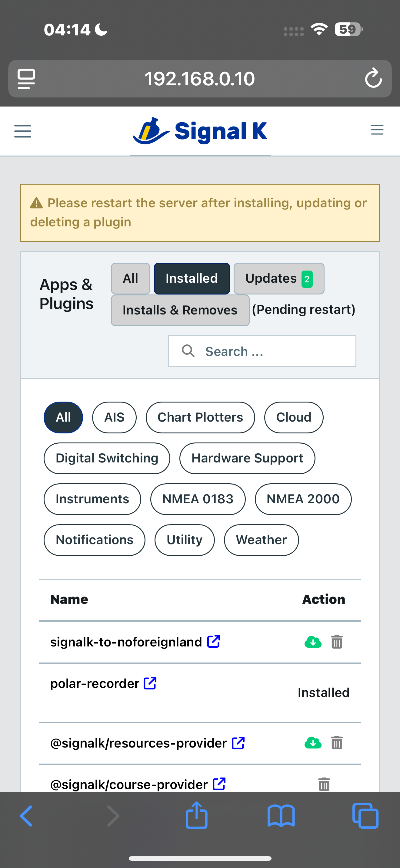Open the right-side hamburger menu

click(x=377, y=130)
